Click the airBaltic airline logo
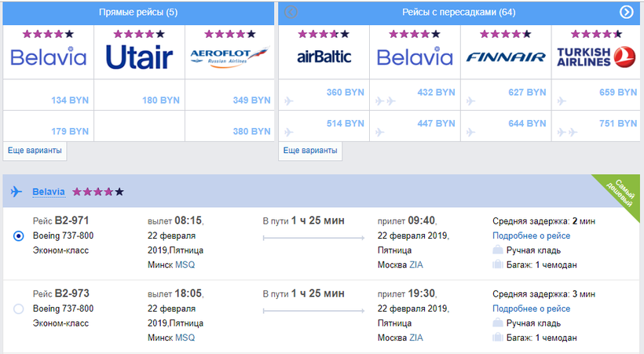Screen dimensions: 644x354 [324, 57]
